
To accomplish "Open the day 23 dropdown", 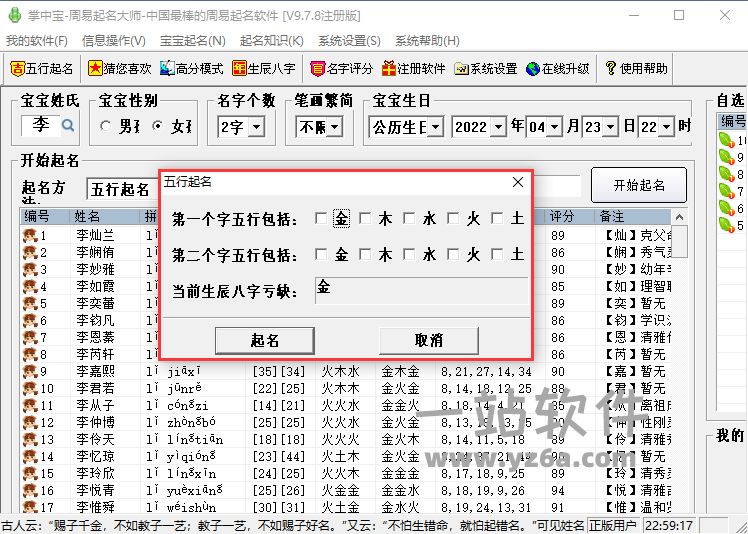I will click(611, 127).
